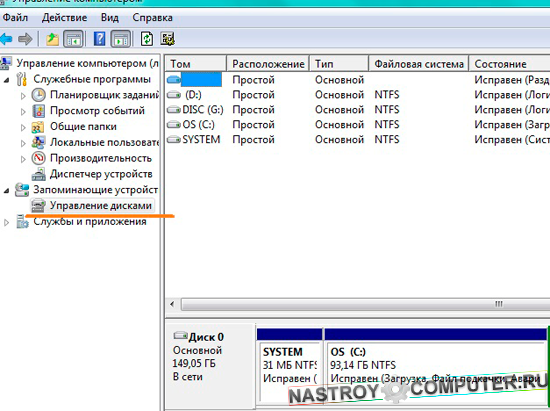Click the grey forward arrow
This screenshot has width=550, height=411.
(x=25, y=39)
